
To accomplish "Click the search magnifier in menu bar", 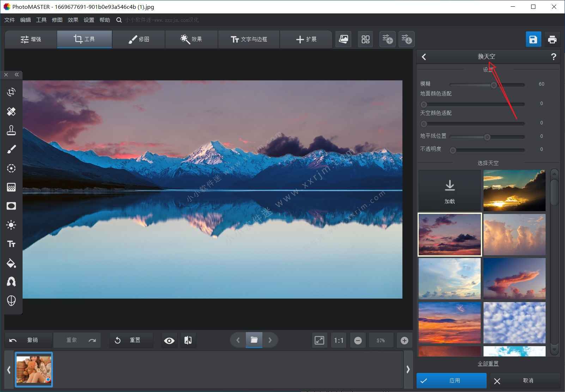I will tap(119, 20).
